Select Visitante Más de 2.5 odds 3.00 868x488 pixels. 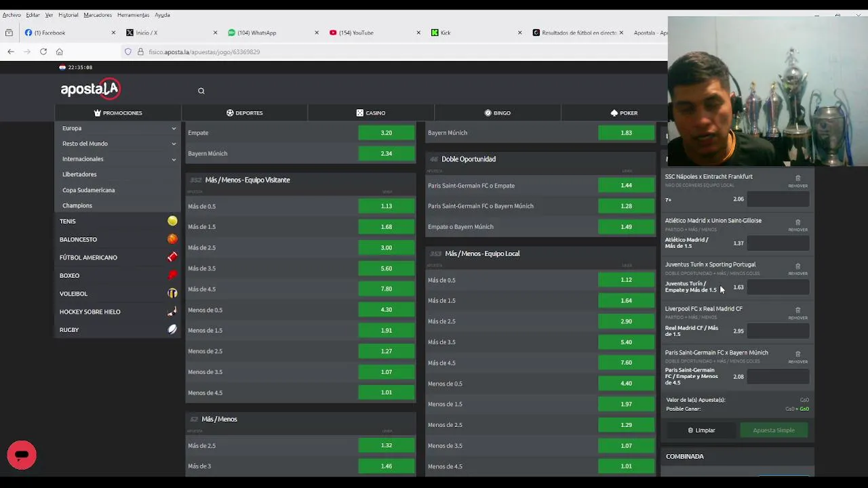(x=386, y=247)
